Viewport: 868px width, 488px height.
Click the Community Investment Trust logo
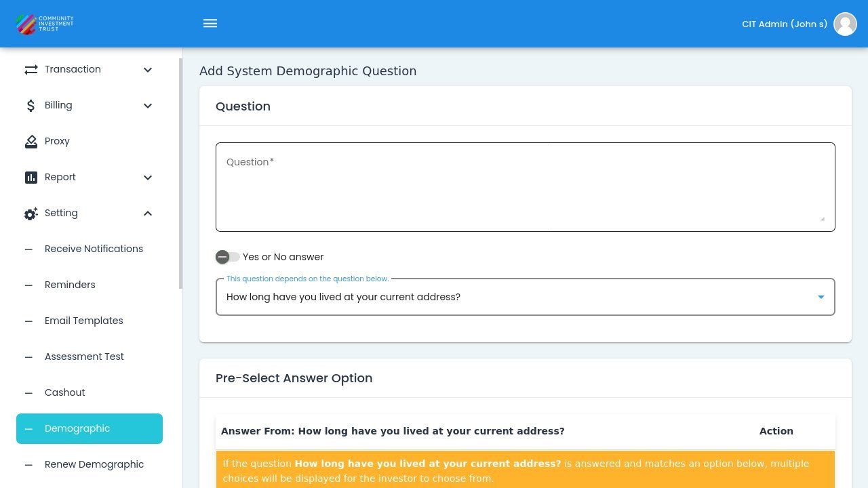click(x=45, y=24)
